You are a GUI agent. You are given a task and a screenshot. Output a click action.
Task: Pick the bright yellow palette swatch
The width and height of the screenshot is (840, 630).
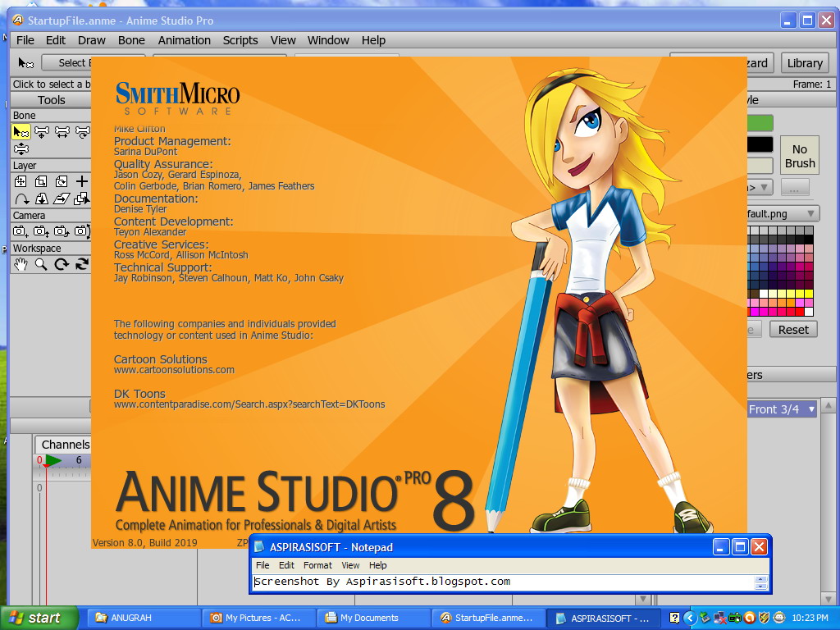(x=808, y=294)
